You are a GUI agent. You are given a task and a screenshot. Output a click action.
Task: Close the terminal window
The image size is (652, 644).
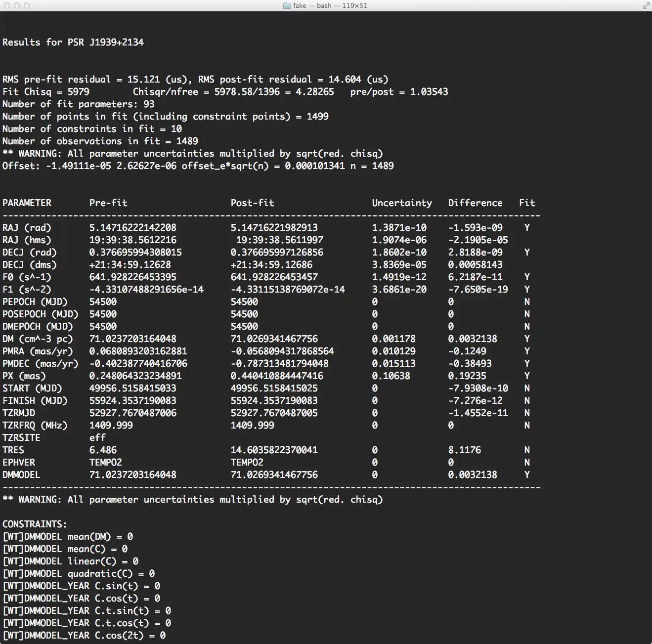[7, 5]
